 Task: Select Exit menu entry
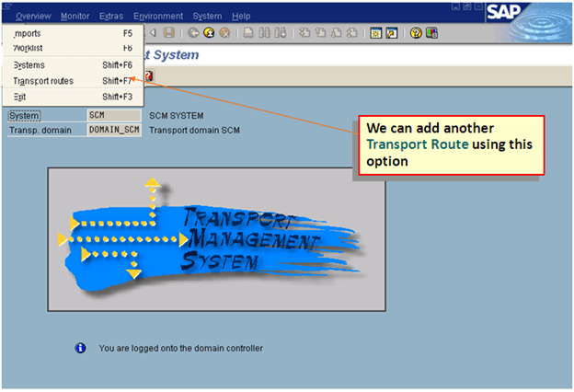(x=73, y=97)
